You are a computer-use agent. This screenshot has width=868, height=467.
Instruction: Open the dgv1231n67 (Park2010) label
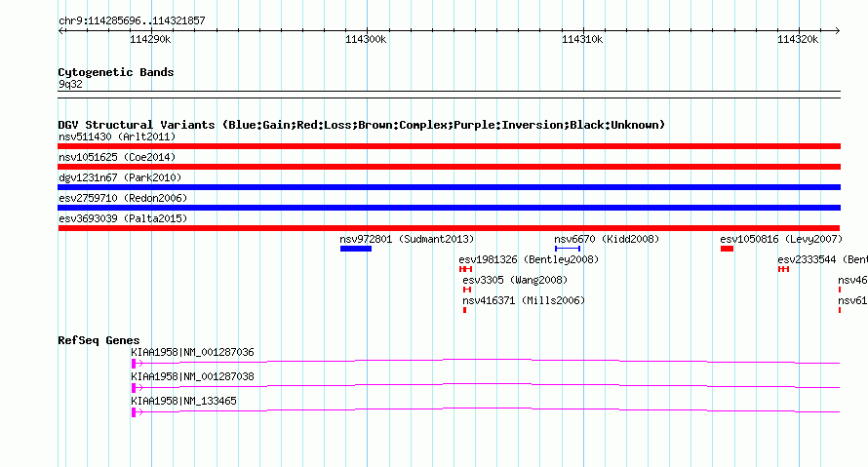coord(120,177)
